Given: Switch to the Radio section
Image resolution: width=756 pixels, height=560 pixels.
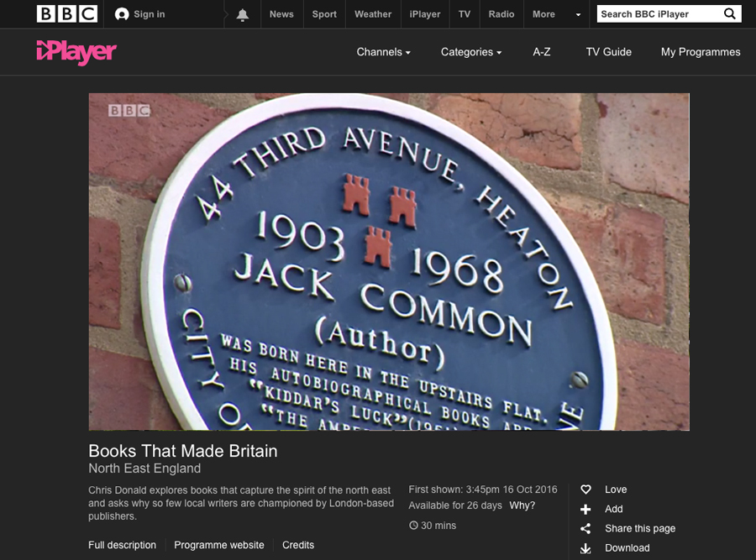Looking at the screenshot, I should [x=501, y=14].
